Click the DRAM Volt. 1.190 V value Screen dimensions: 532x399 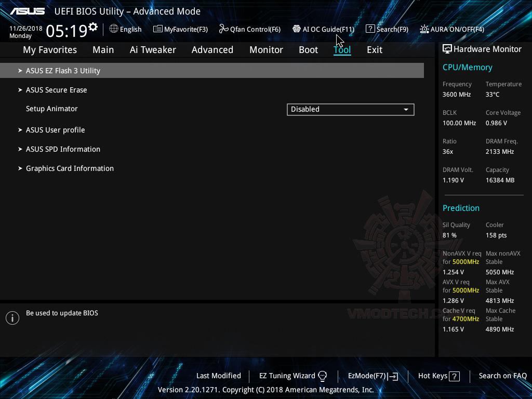453,180
